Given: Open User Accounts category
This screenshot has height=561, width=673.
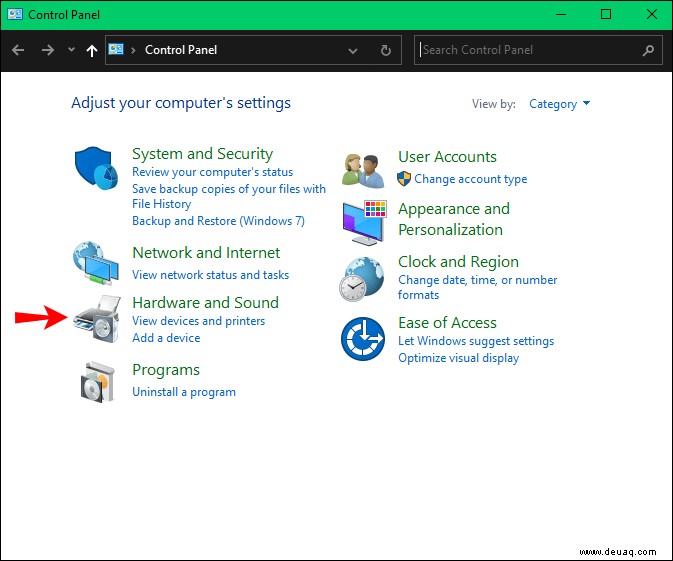Looking at the screenshot, I should pyautogui.click(x=447, y=157).
